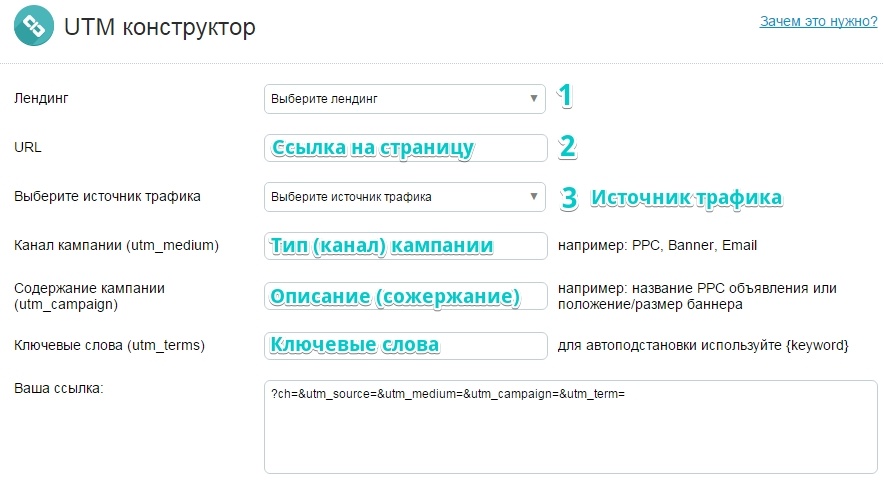This screenshot has width=883, height=489.
Task: Click the URL input field
Action: click(405, 148)
